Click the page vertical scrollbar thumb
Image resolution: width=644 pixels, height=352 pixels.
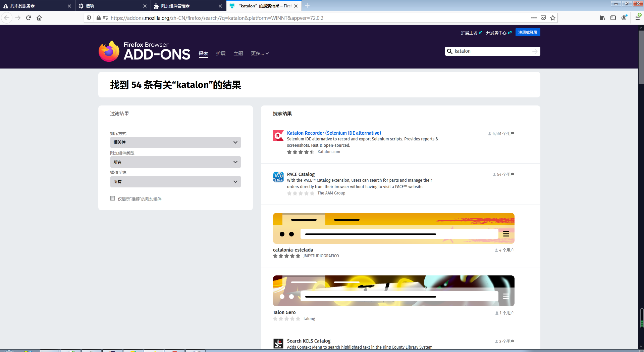click(x=641, y=57)
